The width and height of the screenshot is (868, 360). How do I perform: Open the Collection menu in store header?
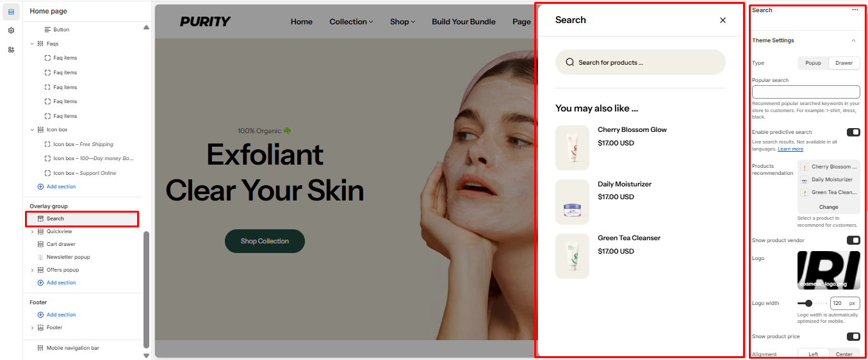(351, 22)
